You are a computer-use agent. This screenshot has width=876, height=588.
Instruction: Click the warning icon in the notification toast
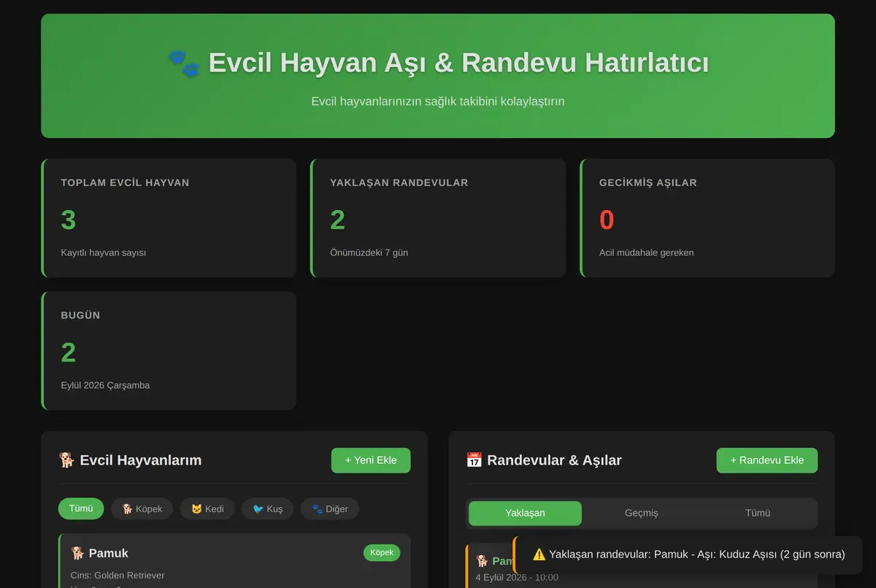[x=539, y=554]
